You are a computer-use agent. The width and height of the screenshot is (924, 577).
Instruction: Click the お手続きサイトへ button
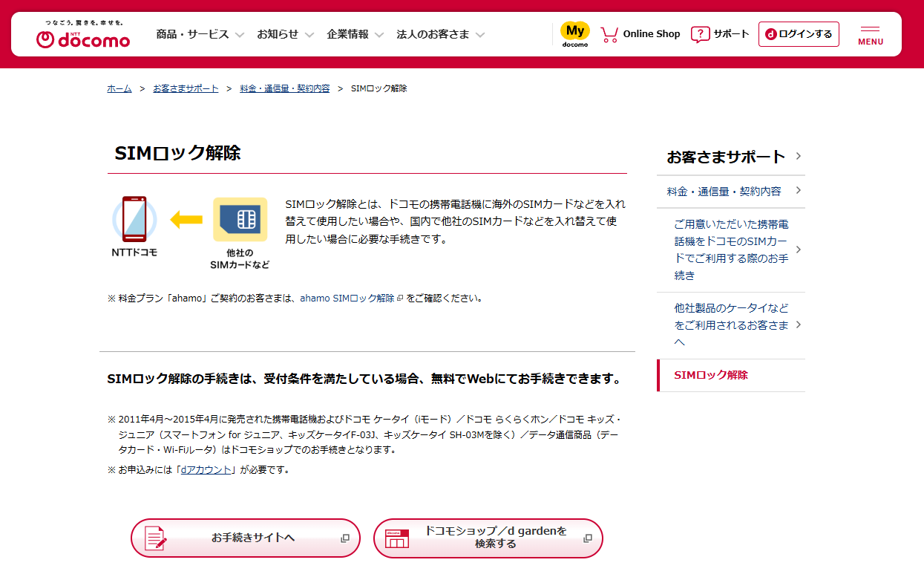click(x=246, y=538)
